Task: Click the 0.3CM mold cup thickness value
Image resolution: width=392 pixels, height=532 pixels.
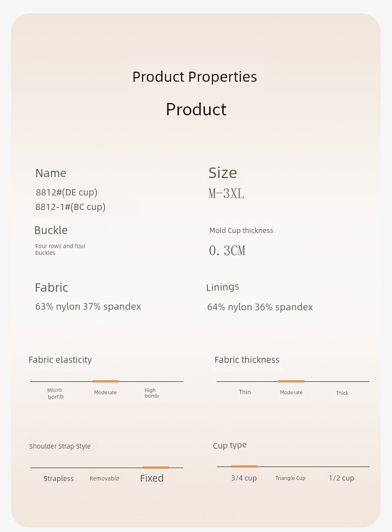Action: [x=227, y=251]
